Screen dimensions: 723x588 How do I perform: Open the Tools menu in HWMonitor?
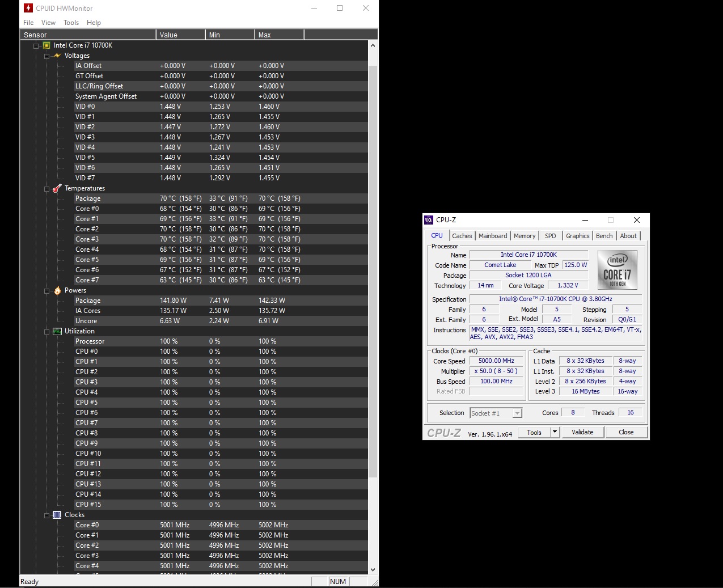click(x=71, y=23)
